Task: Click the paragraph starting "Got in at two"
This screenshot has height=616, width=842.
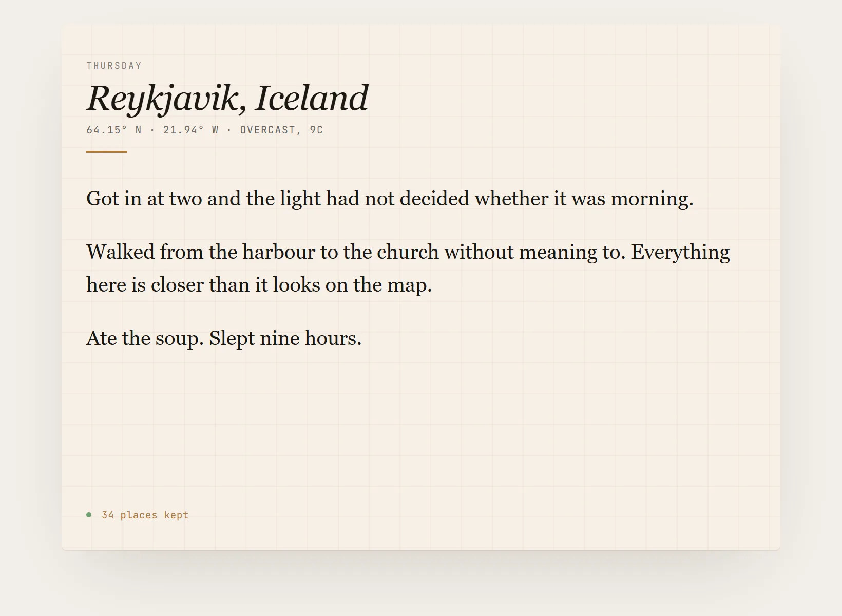Action: tap(390, 199)
